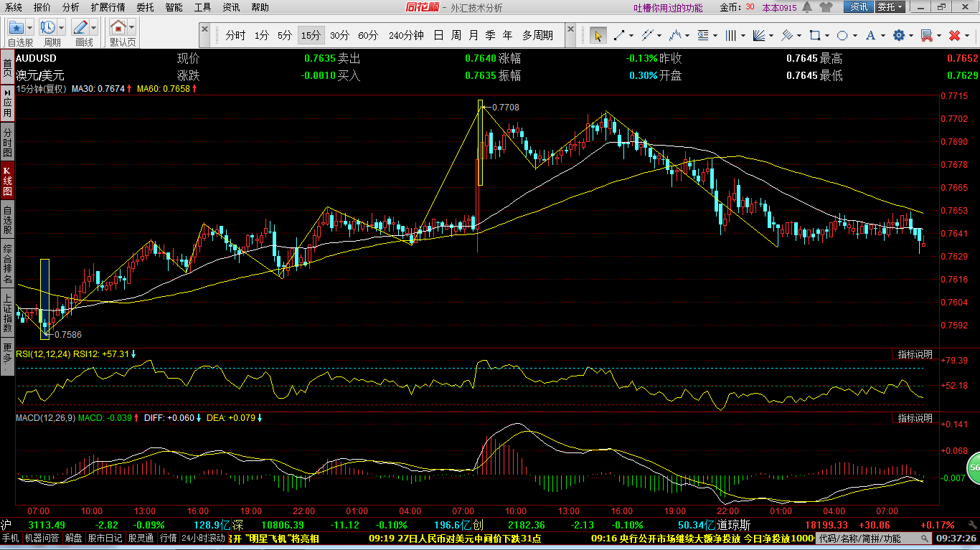Switch chart to 周 weekly period

(x=456, y=35)
